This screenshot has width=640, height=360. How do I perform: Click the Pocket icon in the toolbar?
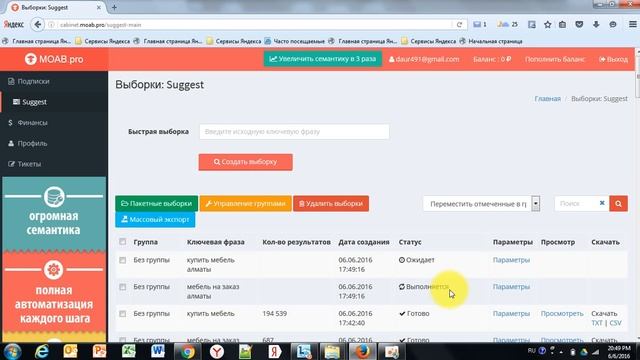coord(579,25)
